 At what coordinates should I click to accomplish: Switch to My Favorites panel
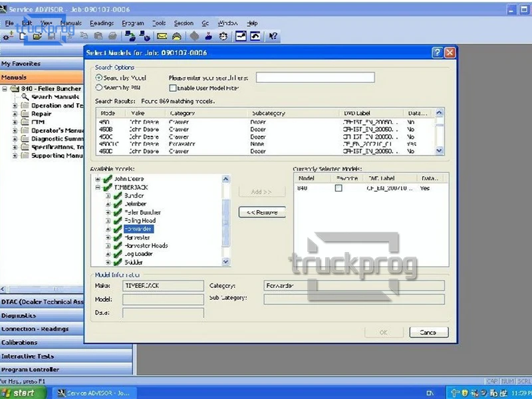coord(42,64)
